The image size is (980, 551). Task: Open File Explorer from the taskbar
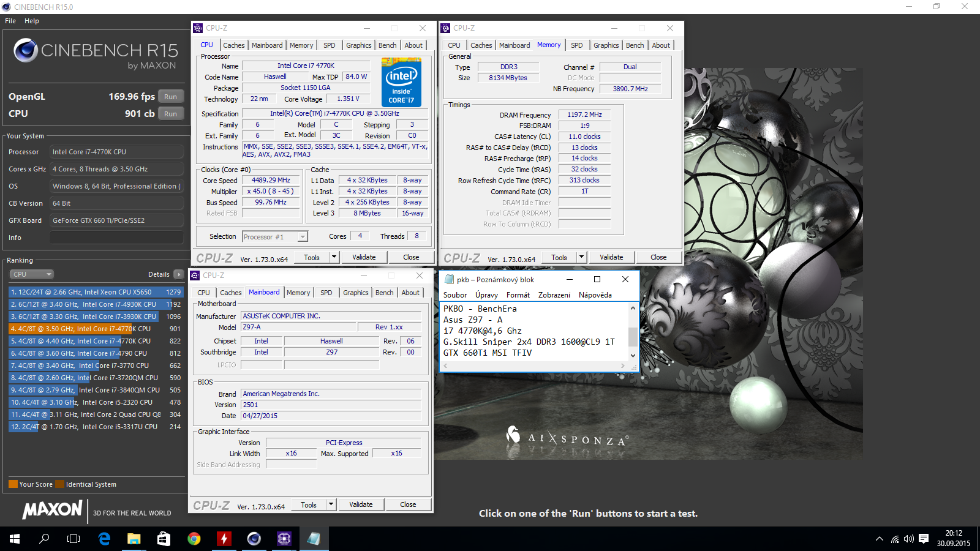(x=134, y=539)
